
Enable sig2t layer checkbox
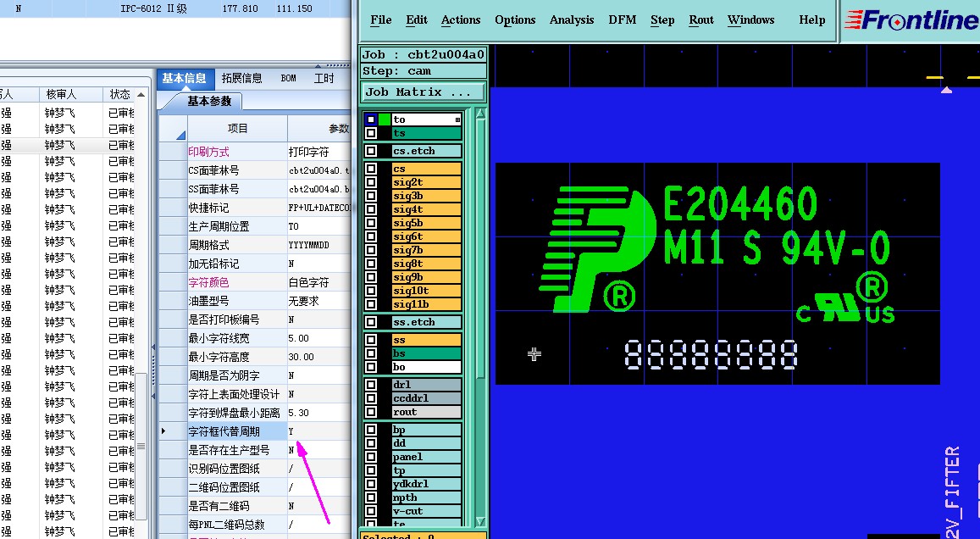tap(371, 182)
